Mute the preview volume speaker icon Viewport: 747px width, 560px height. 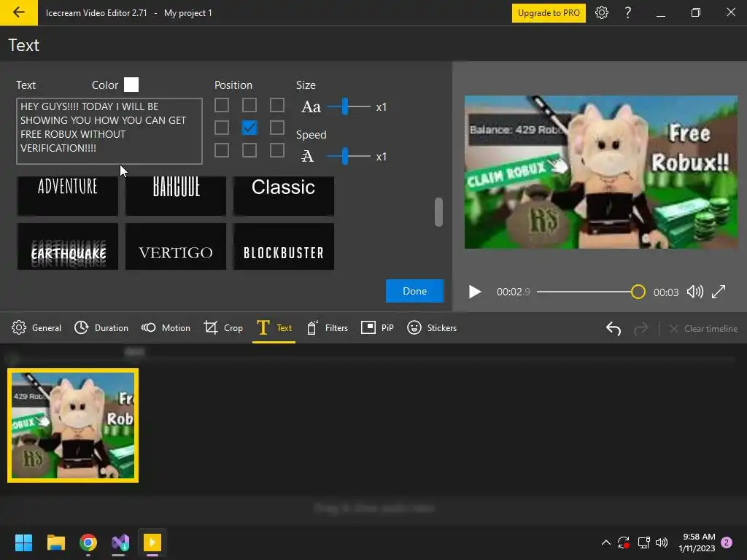point(695,292)
